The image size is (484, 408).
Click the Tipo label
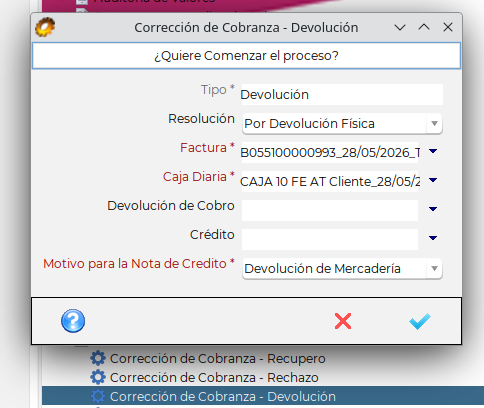click(x=218, y=90)
